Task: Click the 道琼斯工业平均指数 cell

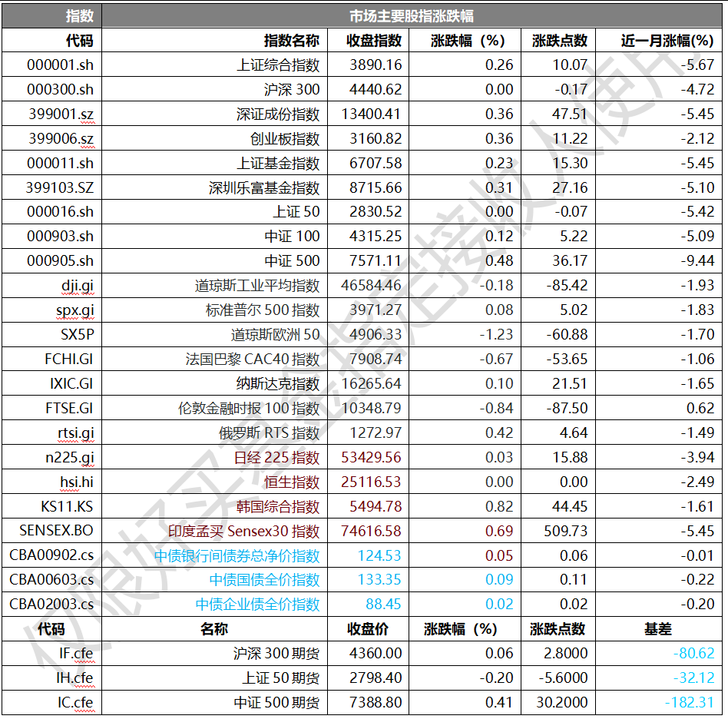Action: (x=257, y=286)
